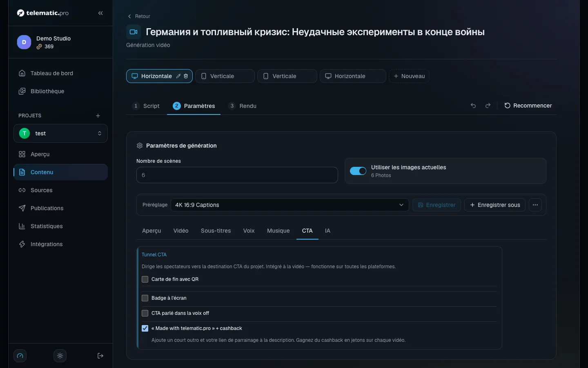Open the Voix settings tab
Viewport: 588px width, 368px height.
(x=249, y=231)
